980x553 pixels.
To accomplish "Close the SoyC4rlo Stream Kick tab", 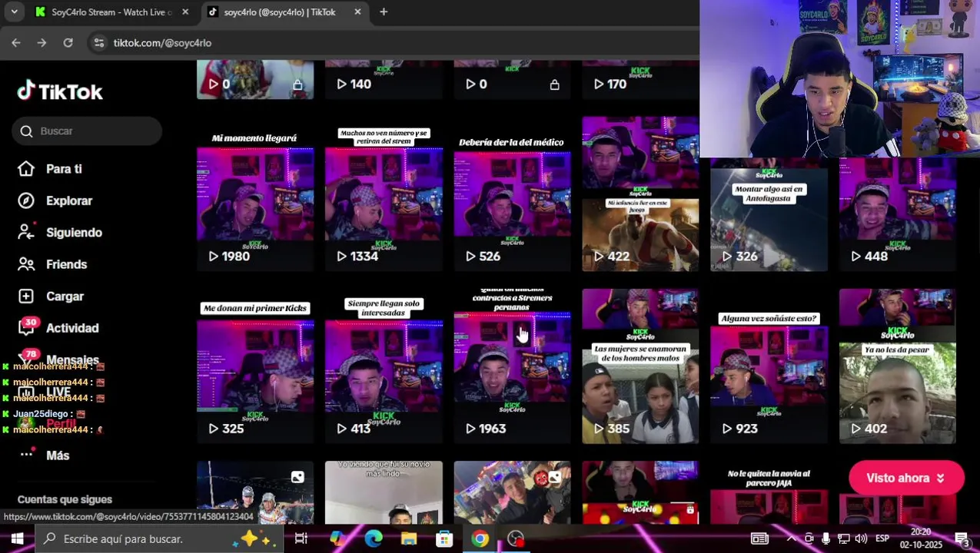I will coord(185,12).
